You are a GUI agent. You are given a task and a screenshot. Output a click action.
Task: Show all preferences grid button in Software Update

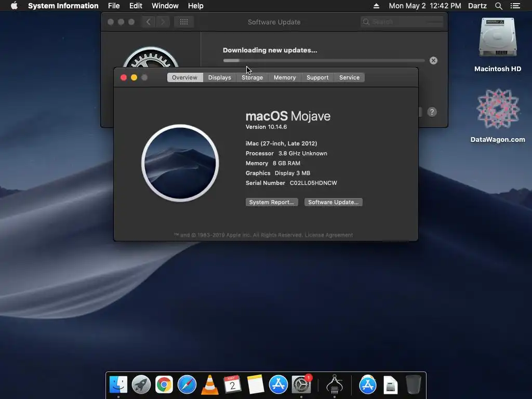[184, 22]
